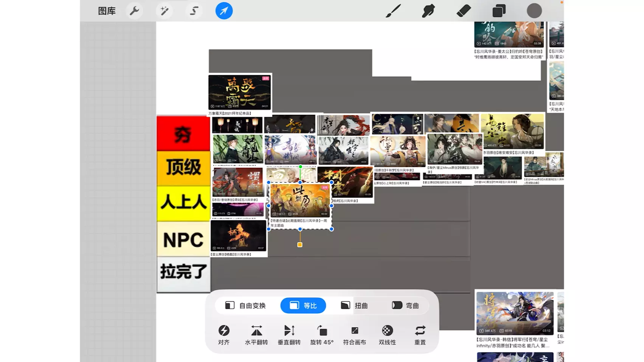The width and height of the screenshot is (644, 362).
Task: Switch to 自由变换 transform mode
Action: tap(245, 305)
